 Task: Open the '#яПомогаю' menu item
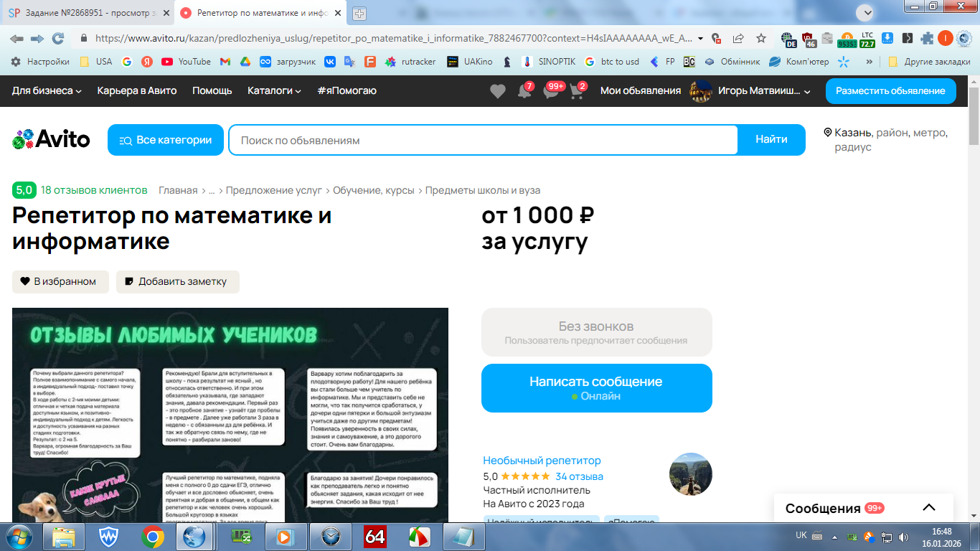(347, 90)
